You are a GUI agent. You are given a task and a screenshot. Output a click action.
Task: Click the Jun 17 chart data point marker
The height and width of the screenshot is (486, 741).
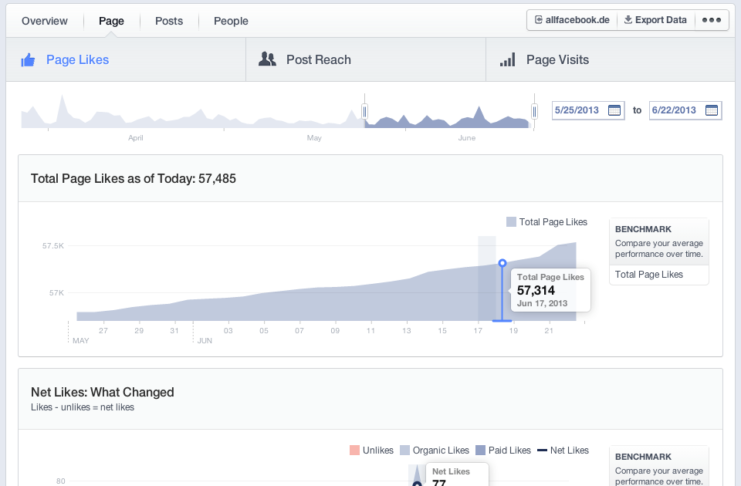coord(502,263)
